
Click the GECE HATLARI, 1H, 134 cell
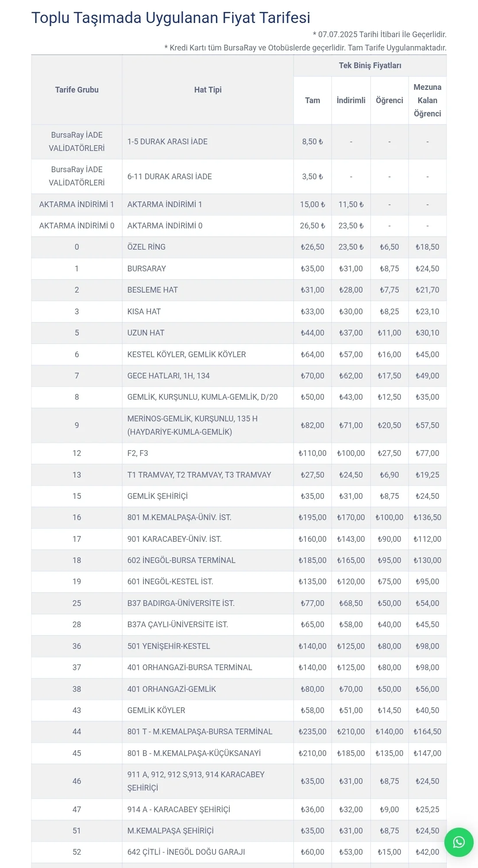click(168, 376)
